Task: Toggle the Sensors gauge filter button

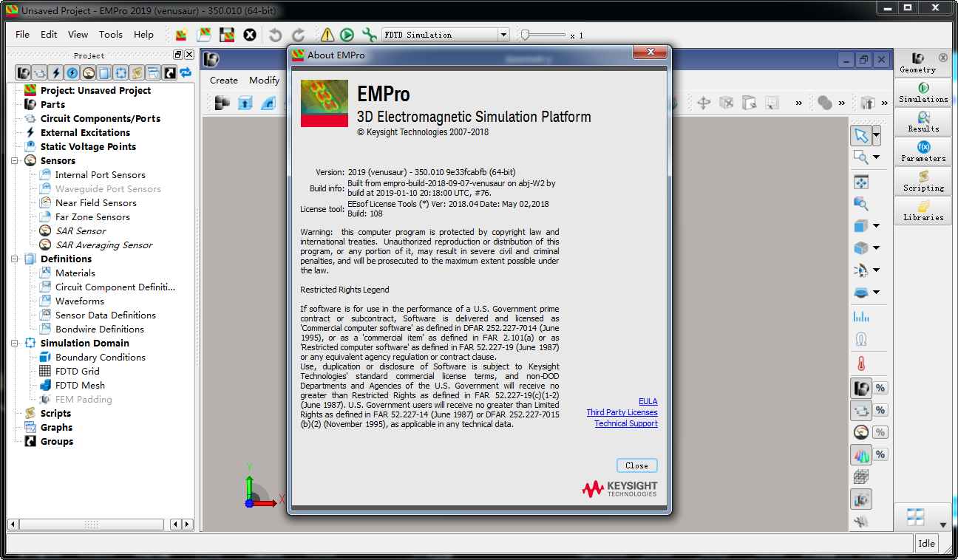Action: coord(88,72)
